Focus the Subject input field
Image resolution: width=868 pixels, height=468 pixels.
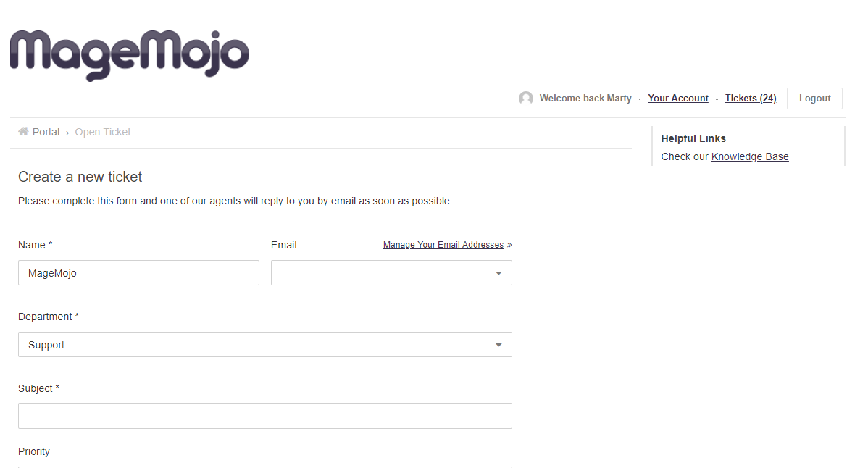pyautogui.click(x=265, y=416)
